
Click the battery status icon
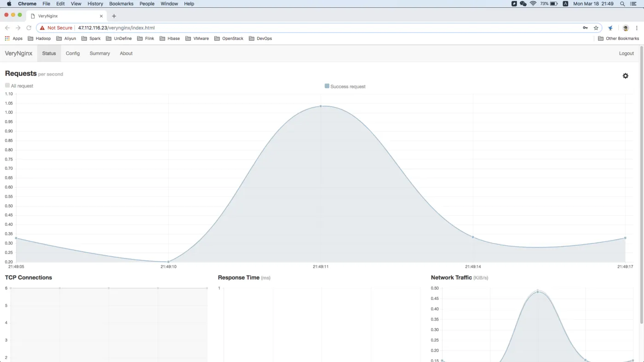[x=554, y=4]
